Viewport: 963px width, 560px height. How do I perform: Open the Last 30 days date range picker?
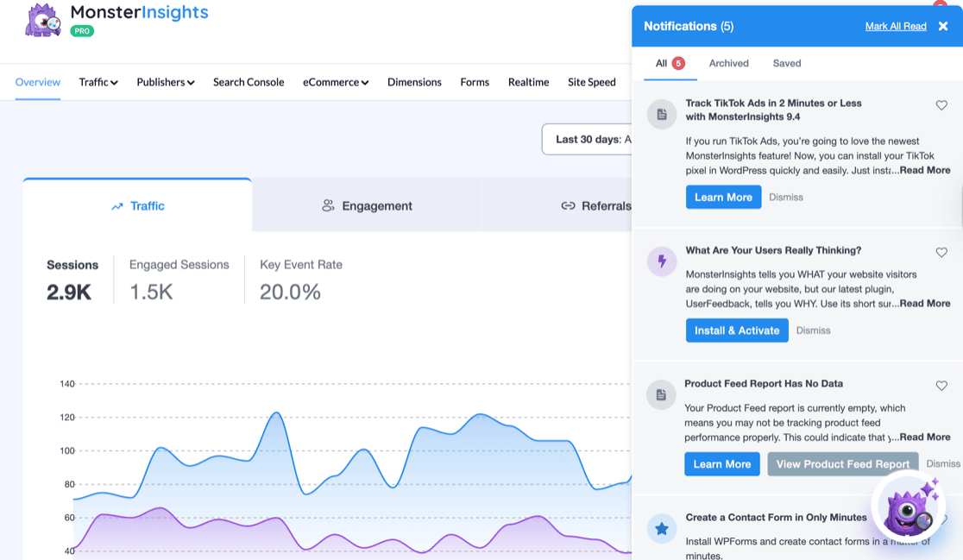click(587, 140)
